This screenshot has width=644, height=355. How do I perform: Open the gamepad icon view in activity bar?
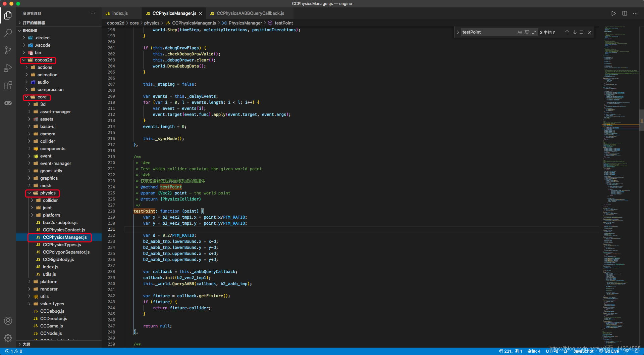(8, 103)
